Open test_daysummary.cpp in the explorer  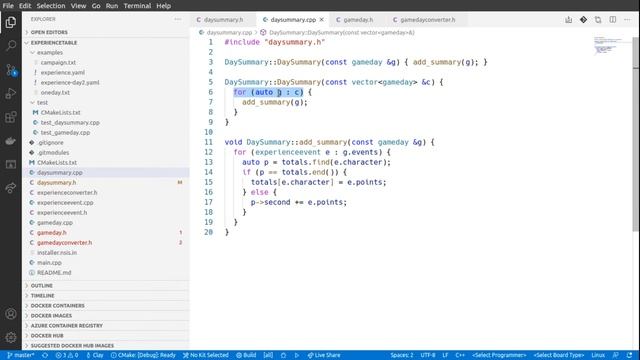tap(106, 122)
